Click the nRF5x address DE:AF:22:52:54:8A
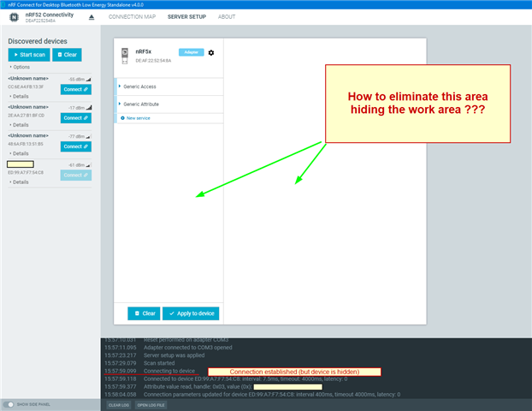Image resolution: width=532 pixels, height=411 pixels. coord(153,61)
